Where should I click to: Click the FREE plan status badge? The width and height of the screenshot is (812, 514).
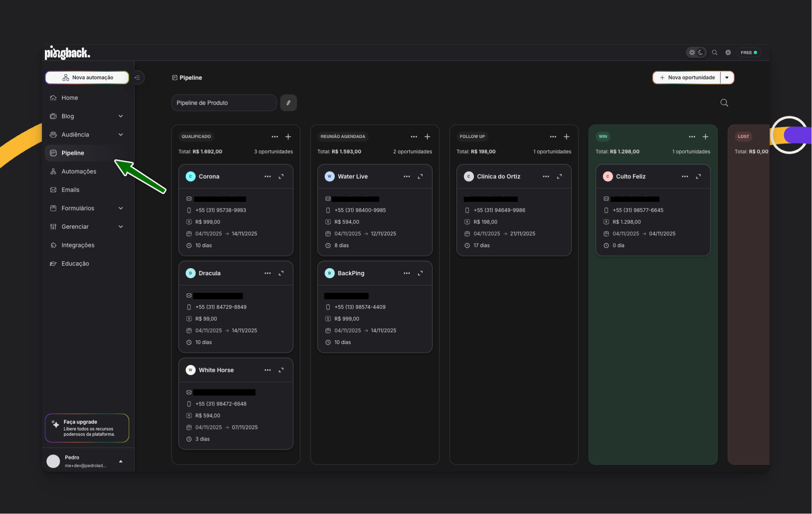(x=748, y=52)
